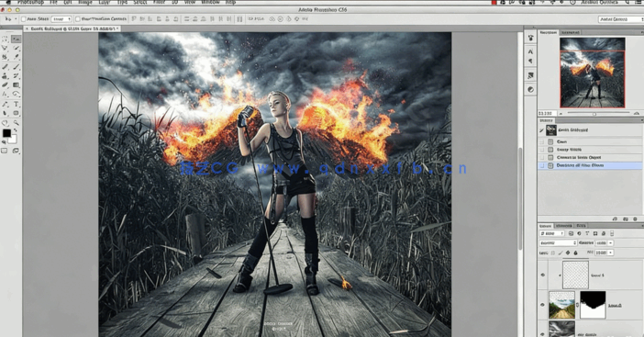The height and width of the screenshot is (337, 644).
Task: Open the layer filter Kind dropdown
Action: [552, 233]
